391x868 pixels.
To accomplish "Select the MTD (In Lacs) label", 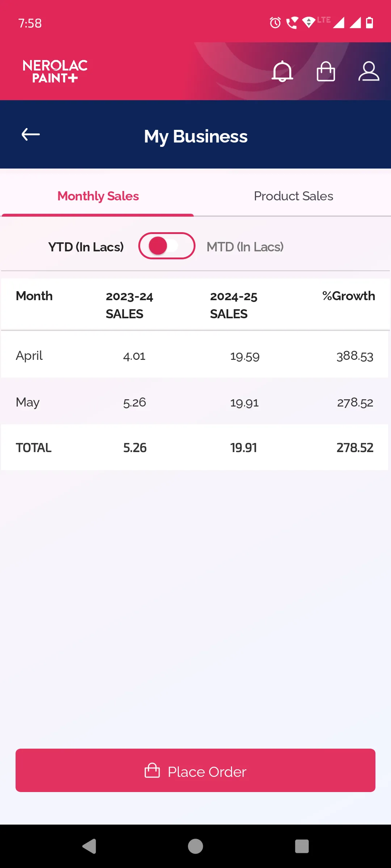I will 245,247.
